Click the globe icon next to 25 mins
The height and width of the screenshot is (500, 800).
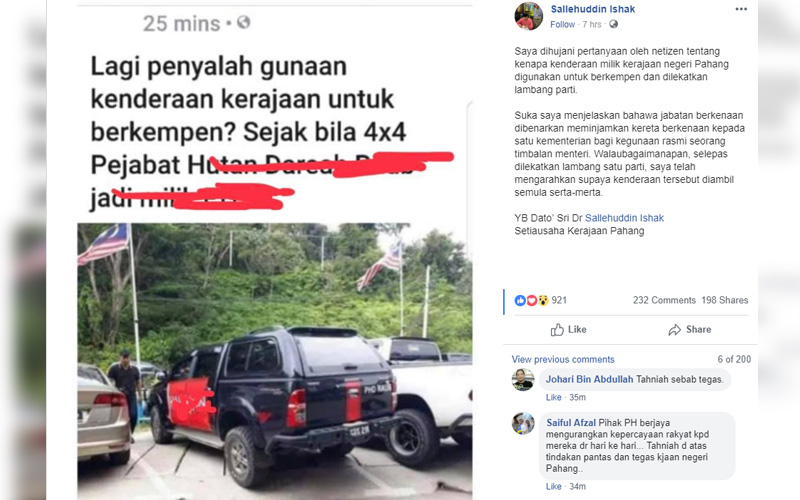243,22
